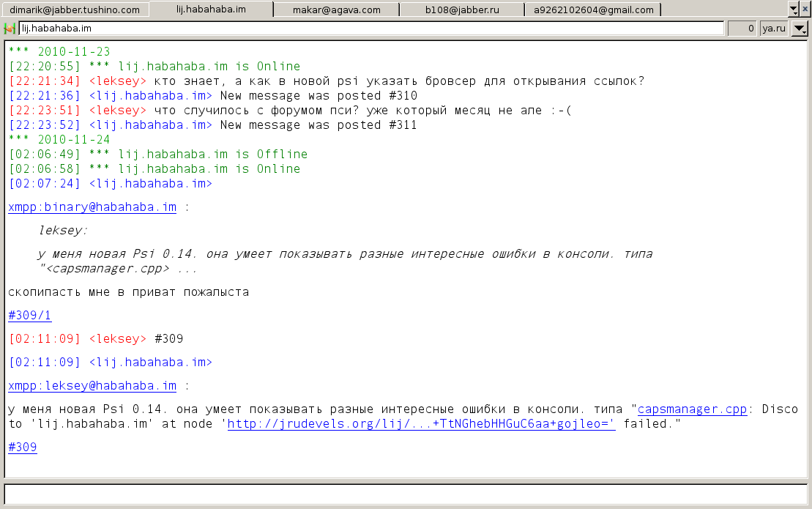Viewport: 812px width, 509px height.
Task: Click the contact status icon beside the JID field
Action: click(10, 29)
